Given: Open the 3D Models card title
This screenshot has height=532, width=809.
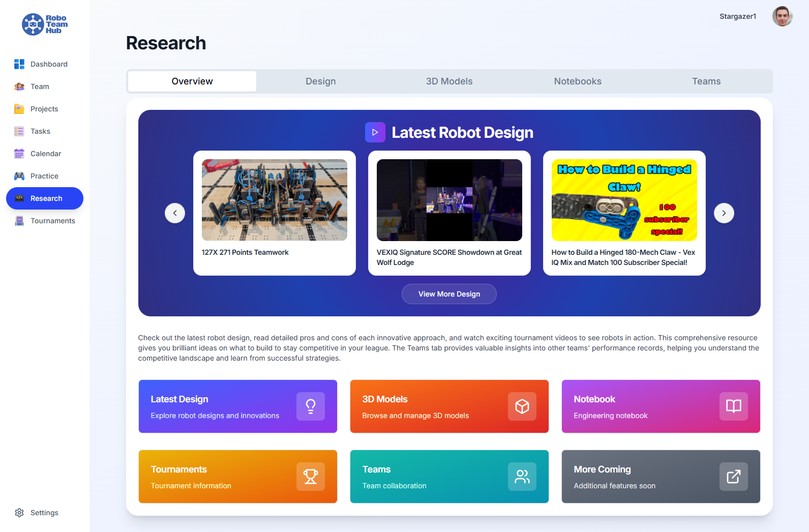Looking at the screenshot, I should 385,399.
